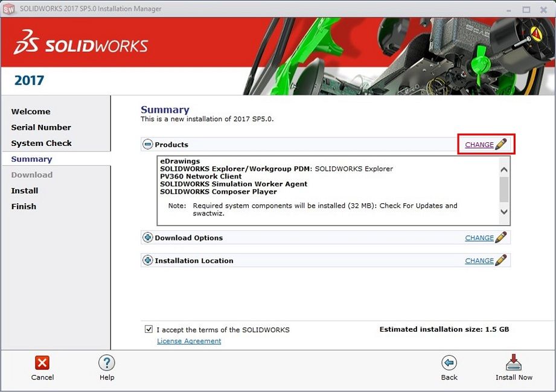Screen dimensions: 556x392
Task: Open the System Check step
Action: point(41,143)
